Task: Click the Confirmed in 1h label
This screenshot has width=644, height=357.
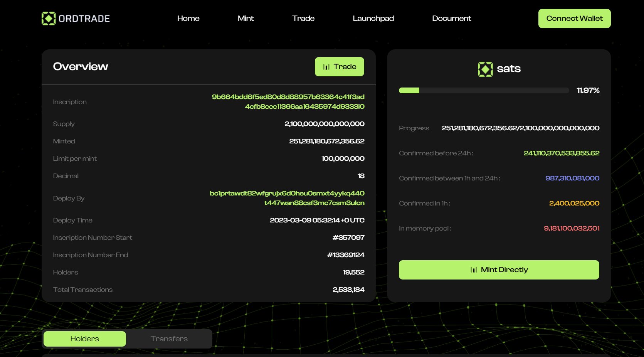Action: (425, 203)
